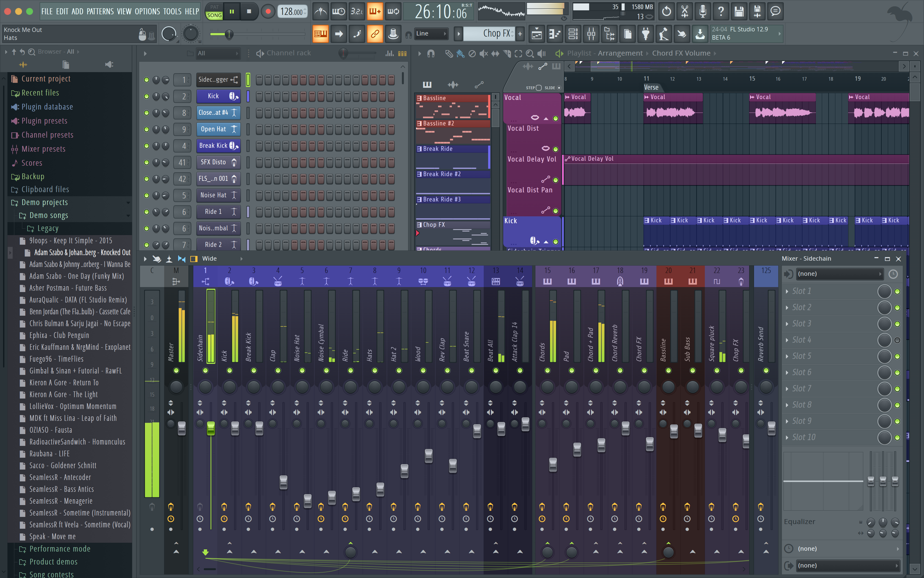Mute the Bassline mixer track LED
Image resolution: width=924 pixels, height=578 pixels.
point(668,370)
